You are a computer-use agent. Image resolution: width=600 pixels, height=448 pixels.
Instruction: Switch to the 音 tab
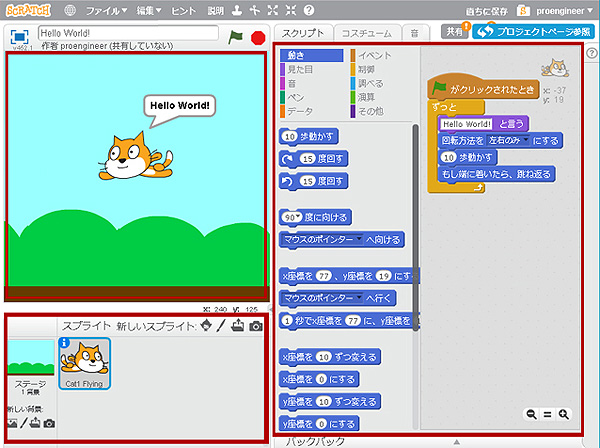pyautogui.click(x=415, y=33)
